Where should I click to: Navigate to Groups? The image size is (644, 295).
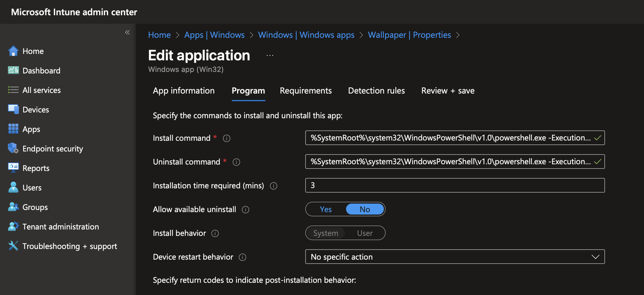[35, 207]
